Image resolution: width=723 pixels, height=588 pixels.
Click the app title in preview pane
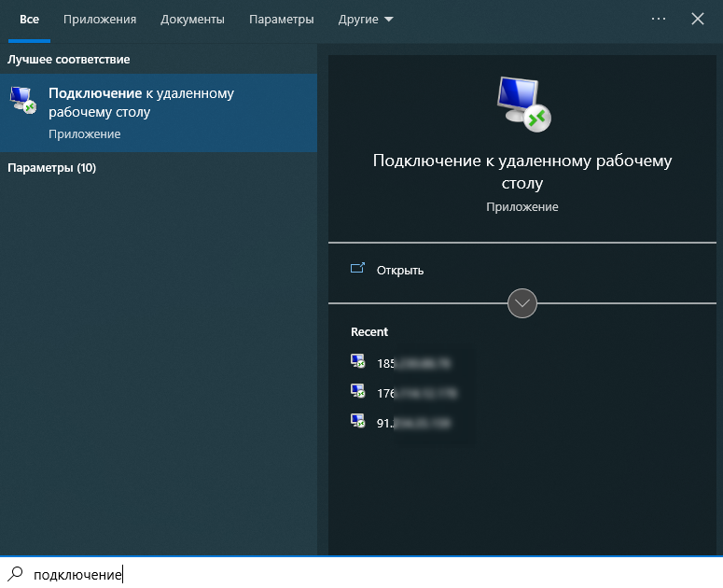tap(522, 172)
